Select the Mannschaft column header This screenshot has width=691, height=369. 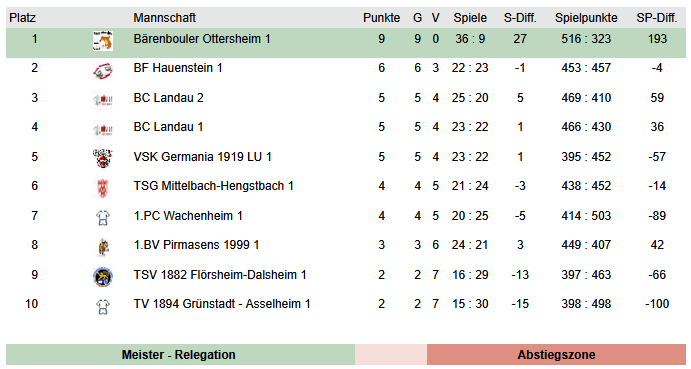[x=164, y=18]
